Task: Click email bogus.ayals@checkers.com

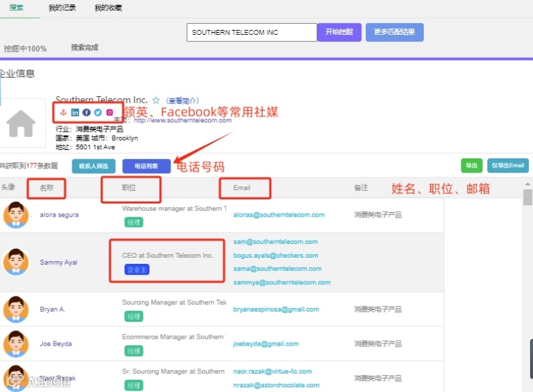Action: (276, 256)
